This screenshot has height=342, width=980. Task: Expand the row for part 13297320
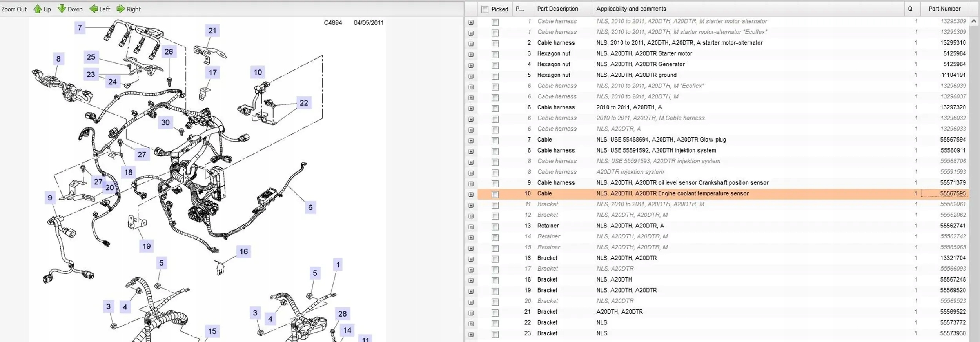(471, 109)
